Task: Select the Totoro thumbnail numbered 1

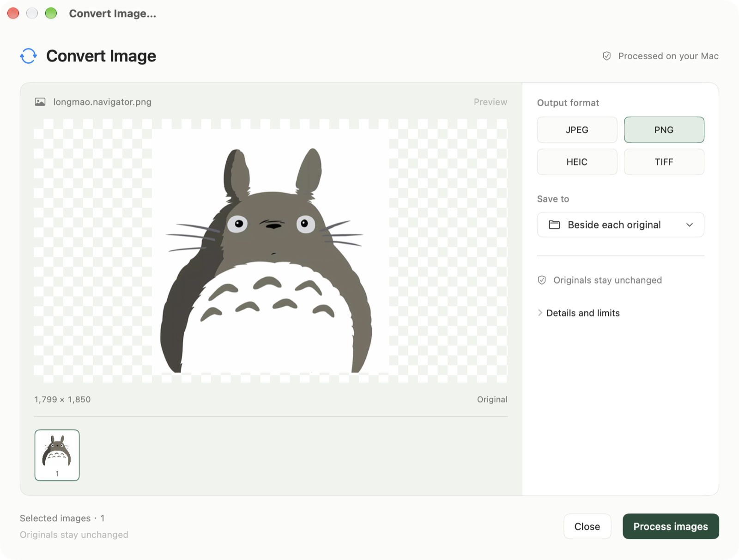Action: coord(57,455)
